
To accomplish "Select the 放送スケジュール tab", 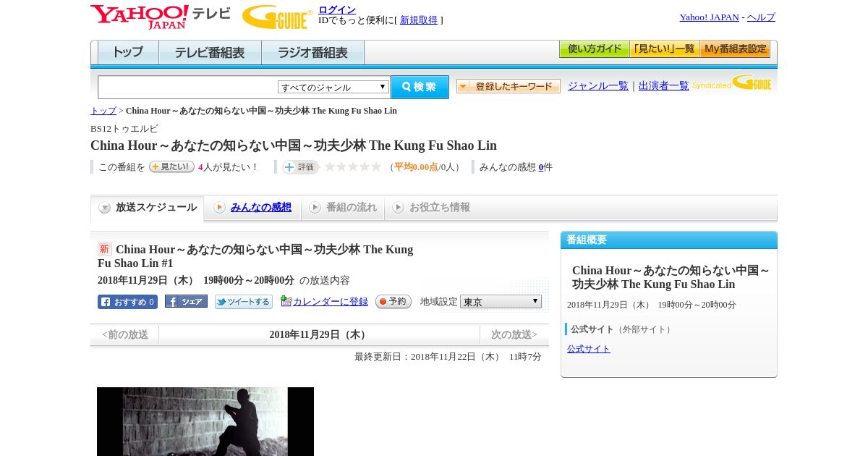I will (148, 208).
